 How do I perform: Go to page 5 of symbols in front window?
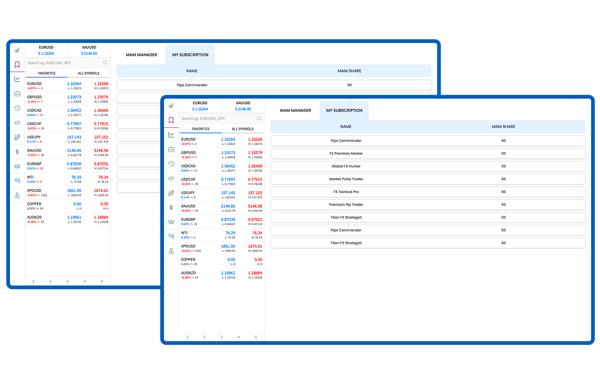pyautogui.click(x=256, y=337)
